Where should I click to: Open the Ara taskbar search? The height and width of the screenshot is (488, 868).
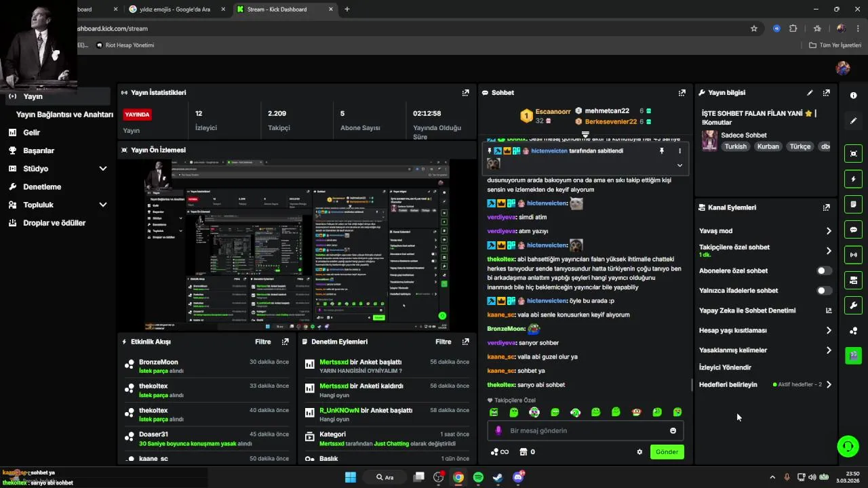384,477
